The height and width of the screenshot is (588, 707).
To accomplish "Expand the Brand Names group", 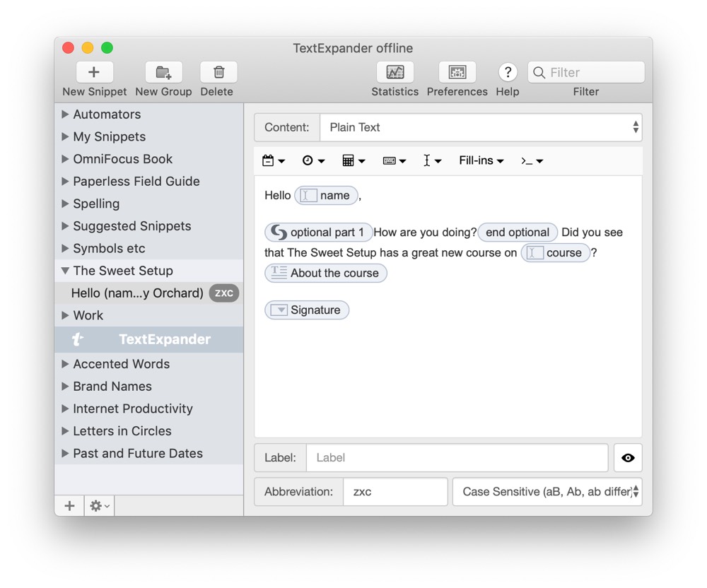I will point(65,386).
